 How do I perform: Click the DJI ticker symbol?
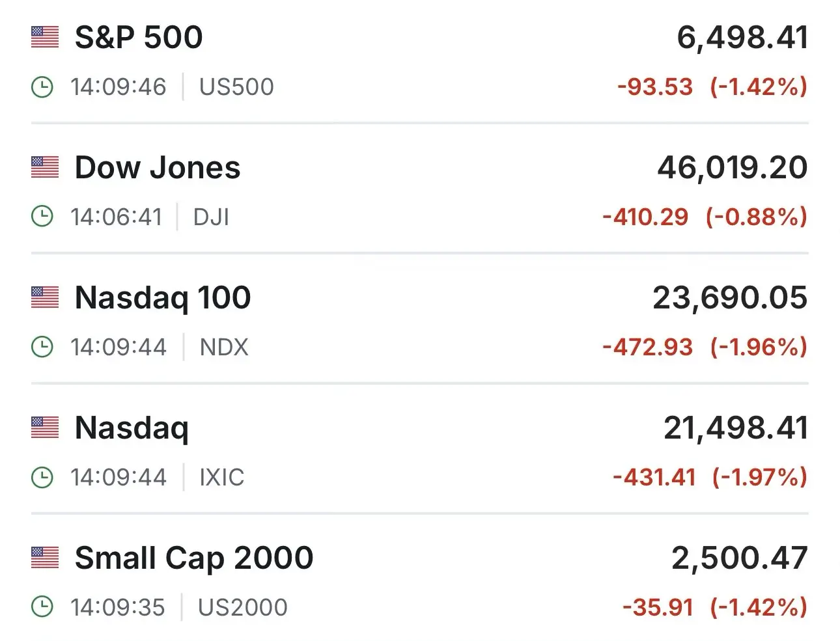[x=211, y=217]
